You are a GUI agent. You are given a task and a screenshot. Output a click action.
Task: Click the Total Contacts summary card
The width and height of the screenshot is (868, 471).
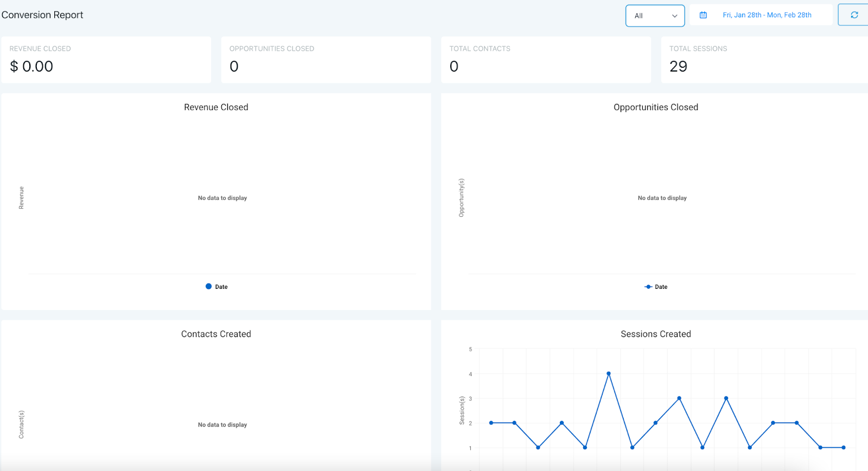click(x=546, y=60)
